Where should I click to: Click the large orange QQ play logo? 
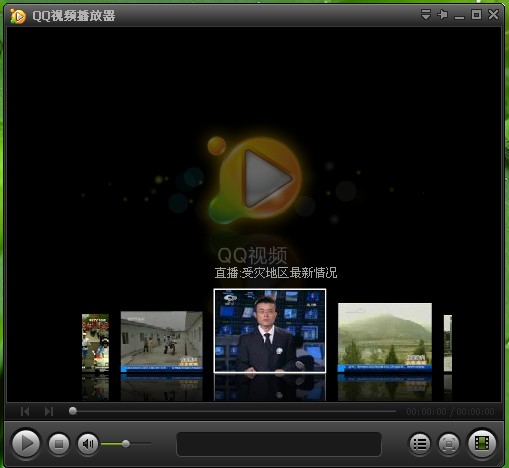[x=256, y=179]
